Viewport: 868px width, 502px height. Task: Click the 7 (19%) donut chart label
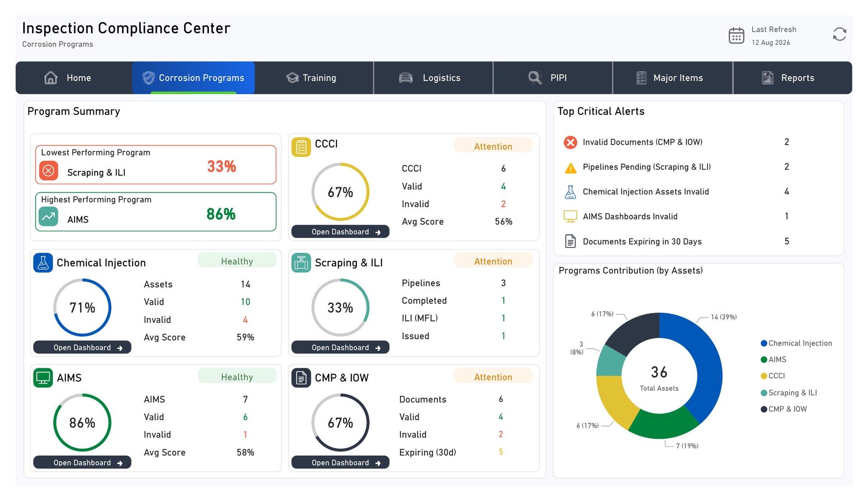[687, 446]
